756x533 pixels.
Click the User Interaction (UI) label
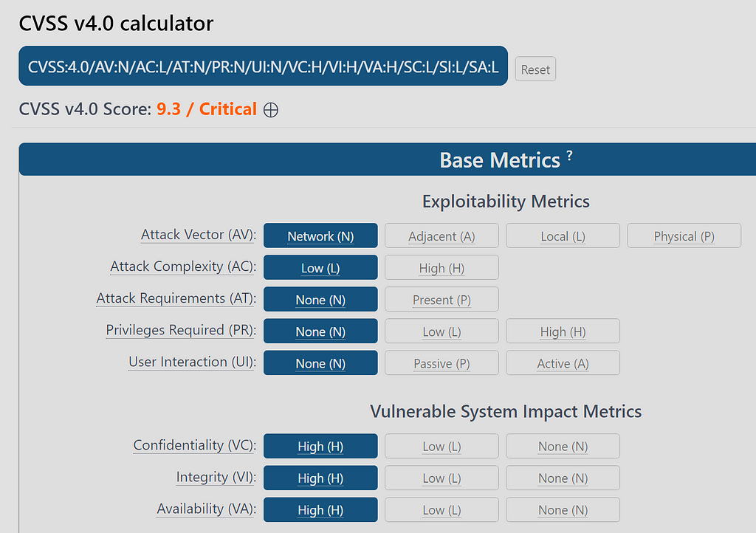point(191,362)
